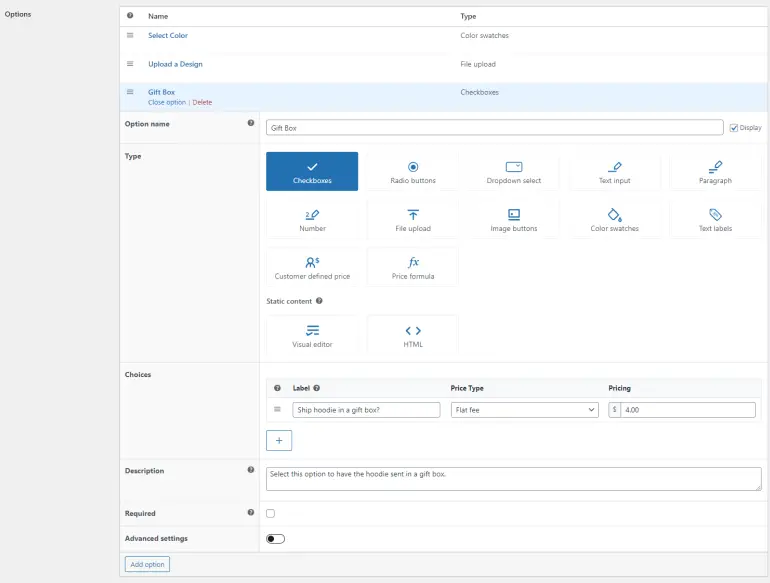Viewport: 770px width, 583px height.
Task: Click 'File upload' type cell in Upload a Design row
Action: [478, 64]
